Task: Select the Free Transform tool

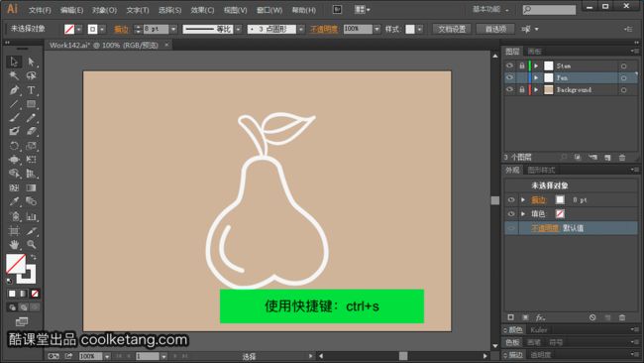Action: (31, 160)
